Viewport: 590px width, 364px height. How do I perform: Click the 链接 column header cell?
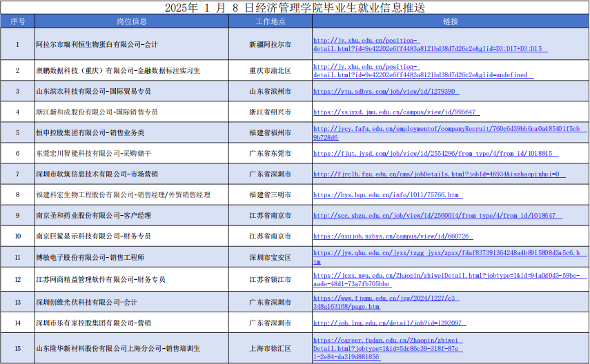[450, 21]
